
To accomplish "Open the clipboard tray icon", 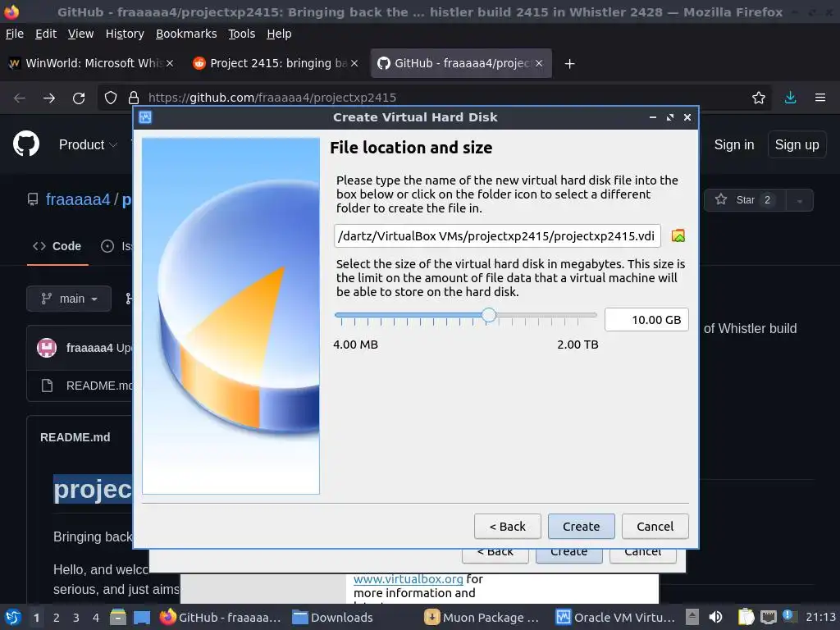I will [746, 617].
